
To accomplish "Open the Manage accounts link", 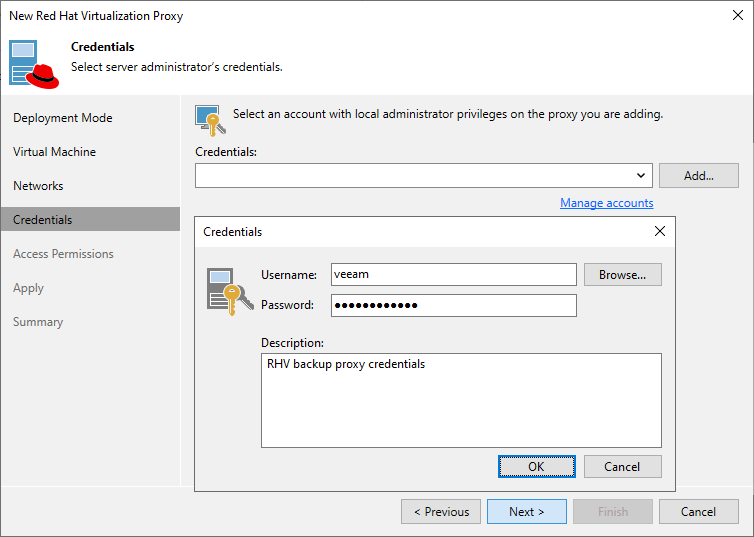I will coord(606,203).
